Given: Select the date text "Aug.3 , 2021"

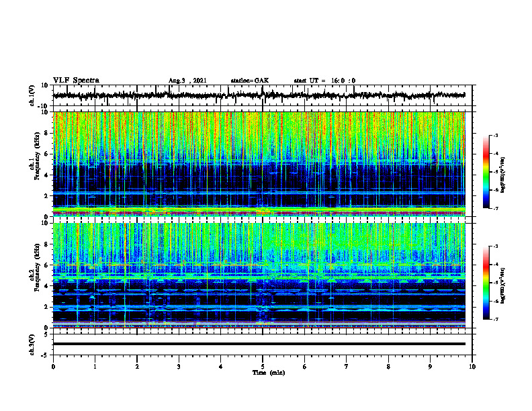Looking at the screenshot, I should [187, 81].
